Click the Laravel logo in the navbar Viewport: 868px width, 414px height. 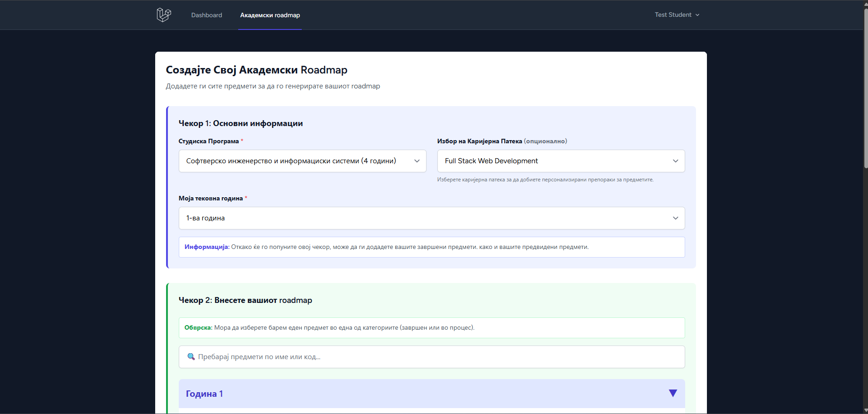164,15
